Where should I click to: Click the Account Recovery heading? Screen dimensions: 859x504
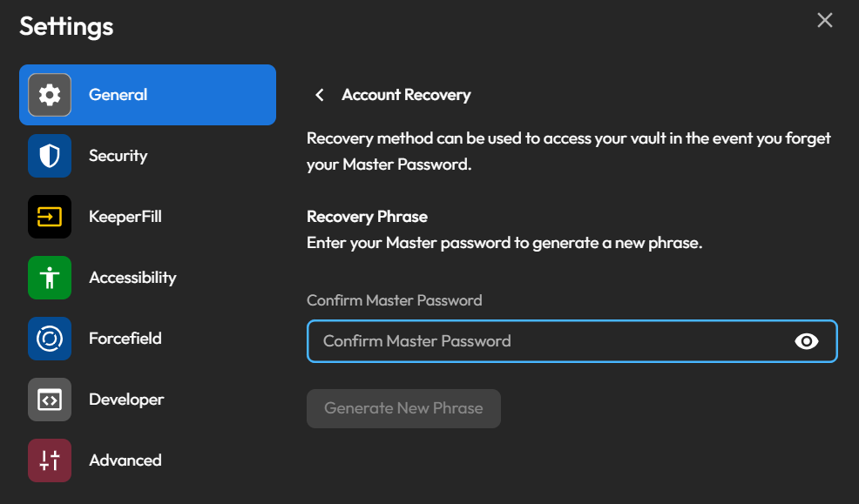pos(406,95)
